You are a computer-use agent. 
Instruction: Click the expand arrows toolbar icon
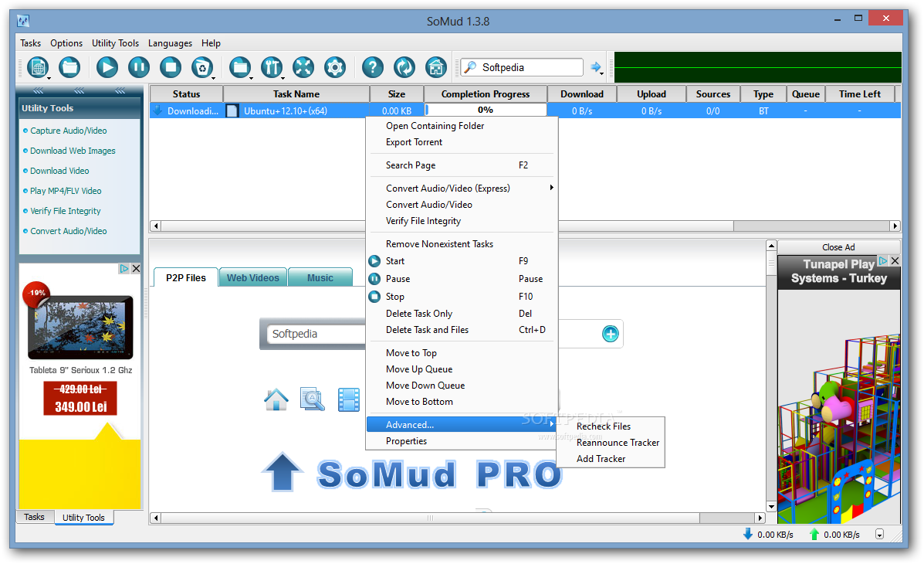[x=303, y=67]
